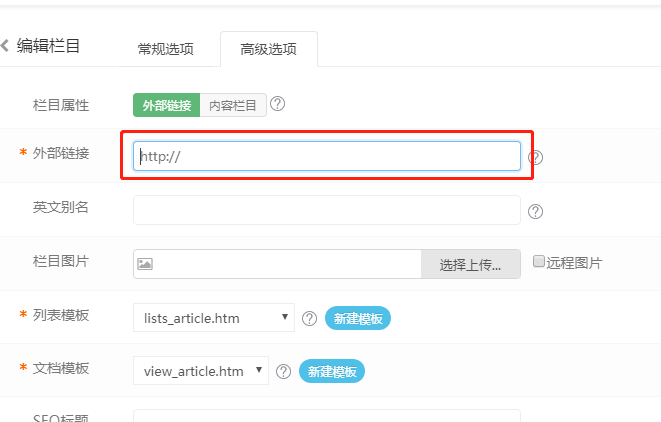The image size is (661, 422).
Task: Click the back arrow beside 编辑栏目
Action: [5, 46]
